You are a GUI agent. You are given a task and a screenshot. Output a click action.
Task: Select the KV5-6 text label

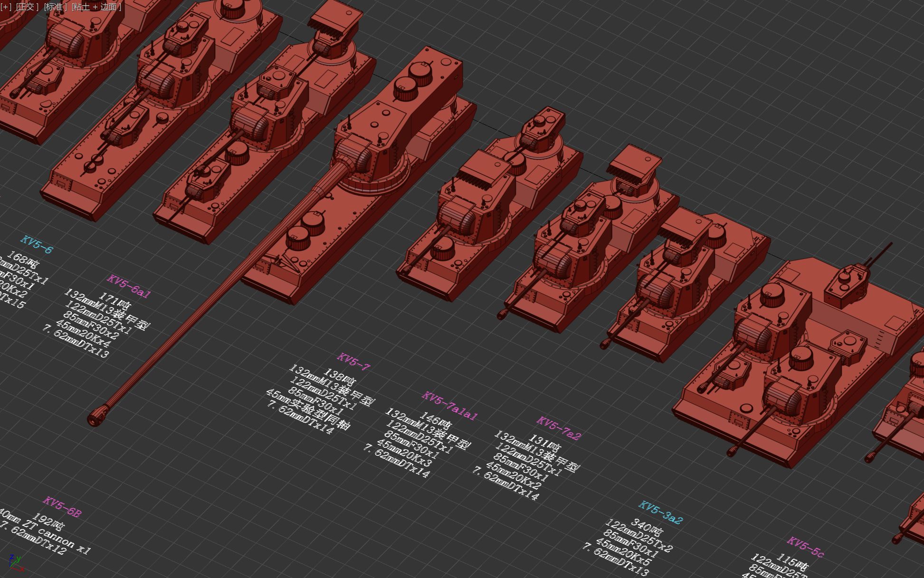point(37,244)
